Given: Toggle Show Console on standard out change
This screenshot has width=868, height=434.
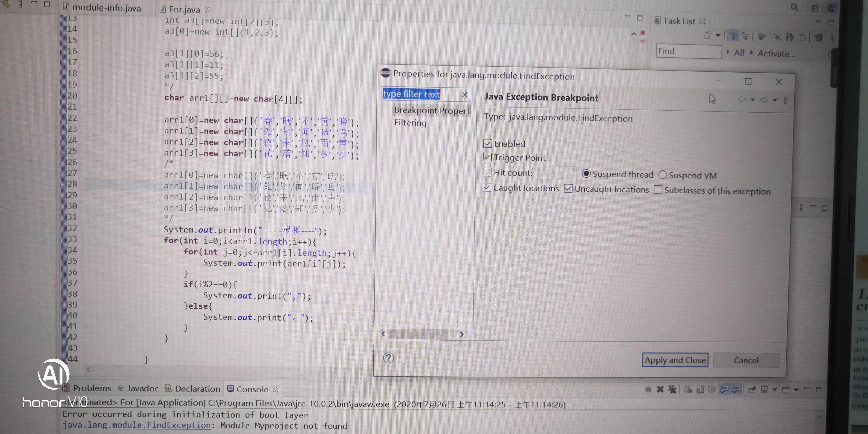Looking at the screenshot, I should point(724,390).
